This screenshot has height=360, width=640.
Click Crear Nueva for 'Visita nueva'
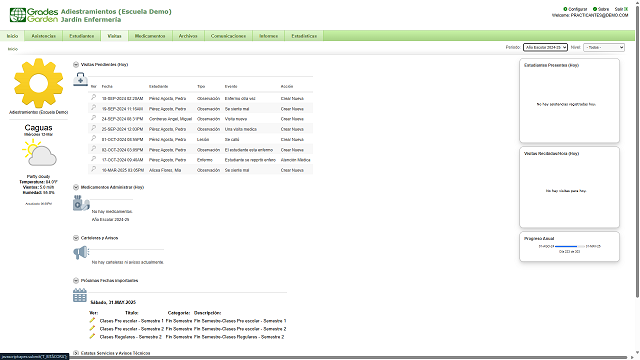[292, 119]
